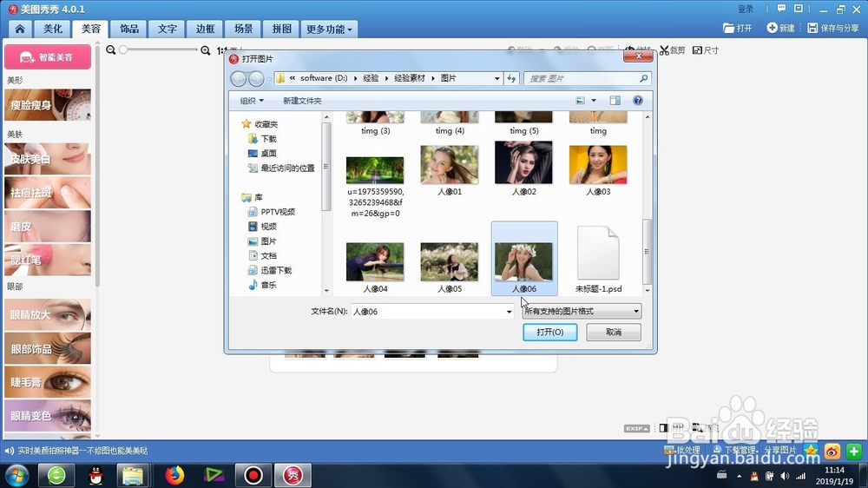
Task: Open the 边框 tab
Action: point(205,29)
